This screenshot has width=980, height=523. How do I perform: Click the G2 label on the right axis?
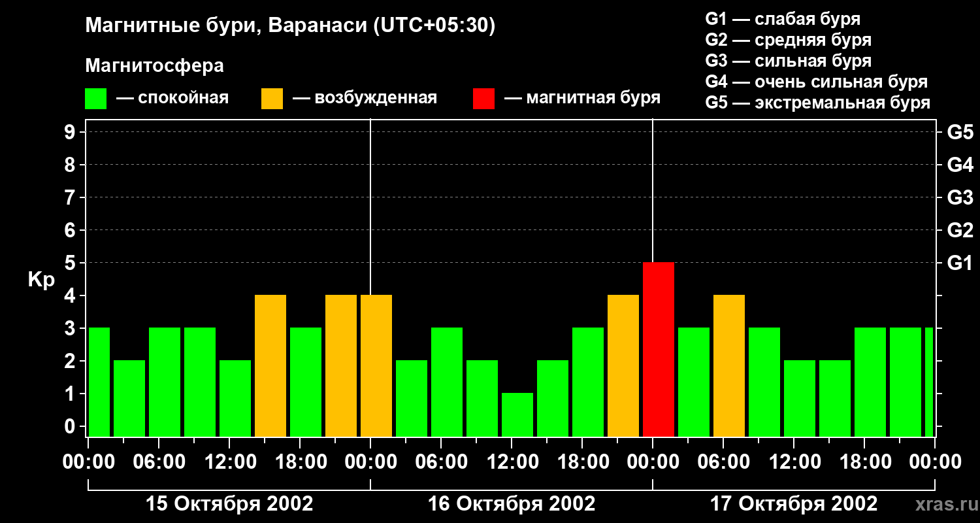click(x=960, y=230)
